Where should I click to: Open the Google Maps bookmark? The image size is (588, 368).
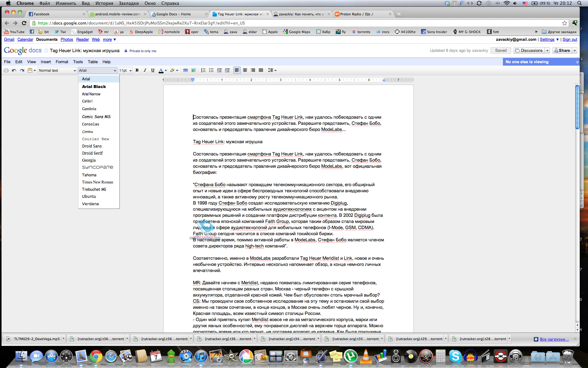(x=296, y=32)
